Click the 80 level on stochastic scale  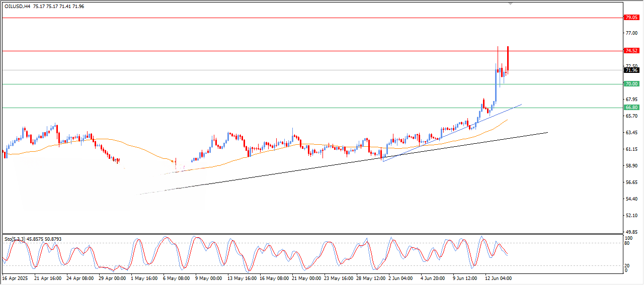[x=627, y=243]
